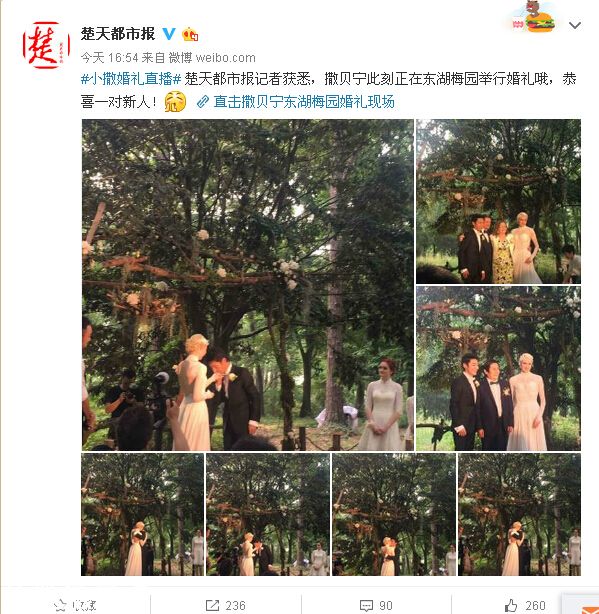The image size is (599, 614).
Task: Open the first bottom-row photo thumbnail
Action: click(x=143, y=515)
